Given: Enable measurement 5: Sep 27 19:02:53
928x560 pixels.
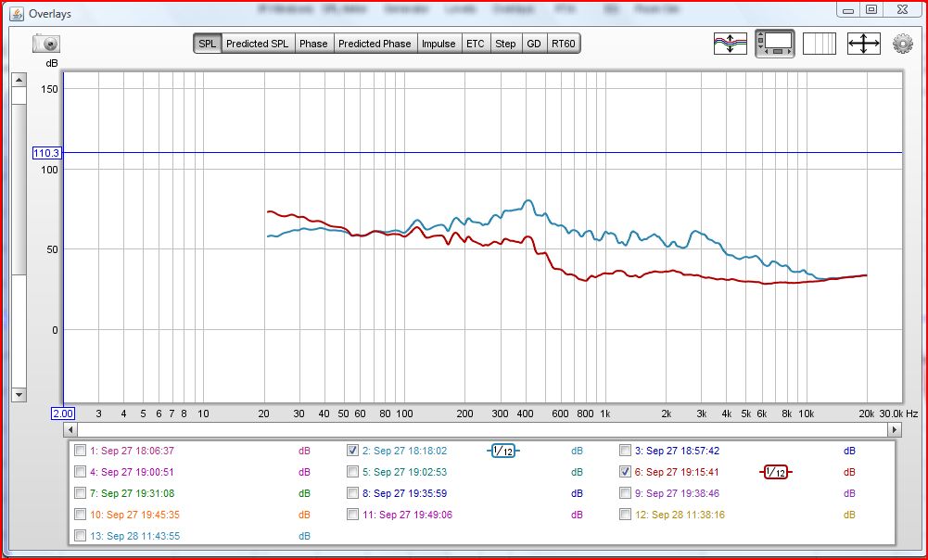Looking at the screenshot, I should pyautogui.click(x=352, y=472).
